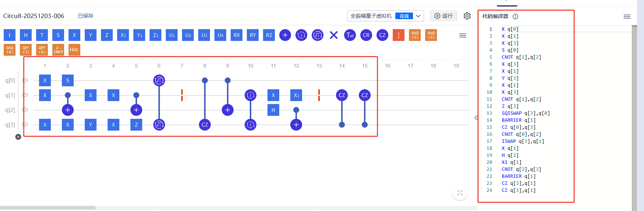Select the GHZ (2) composite gate

pos(415,35)
